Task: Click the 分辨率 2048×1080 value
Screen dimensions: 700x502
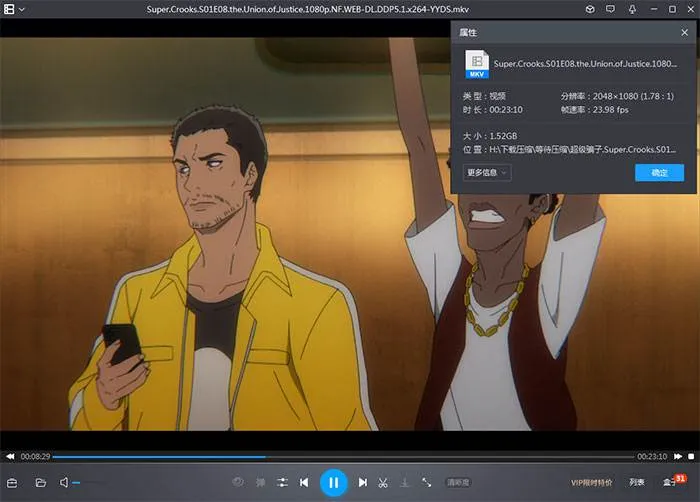Action: [633, 96]
